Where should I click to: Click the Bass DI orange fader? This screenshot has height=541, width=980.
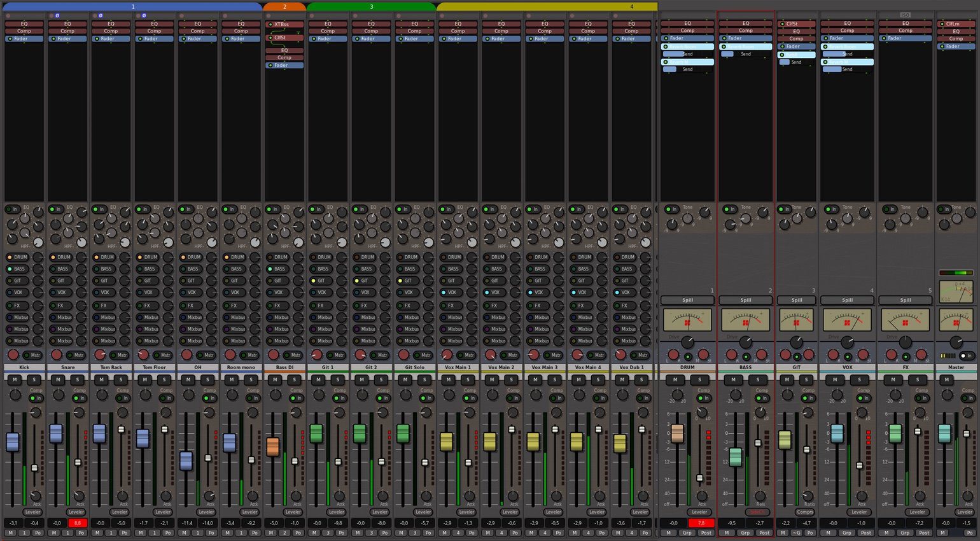(272, 446)
